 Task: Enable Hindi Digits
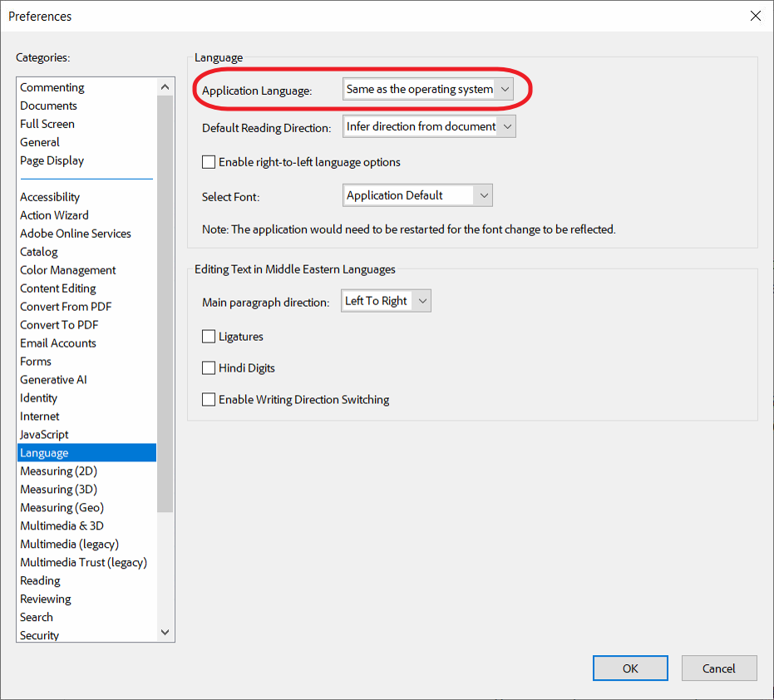tap(209, 367)
